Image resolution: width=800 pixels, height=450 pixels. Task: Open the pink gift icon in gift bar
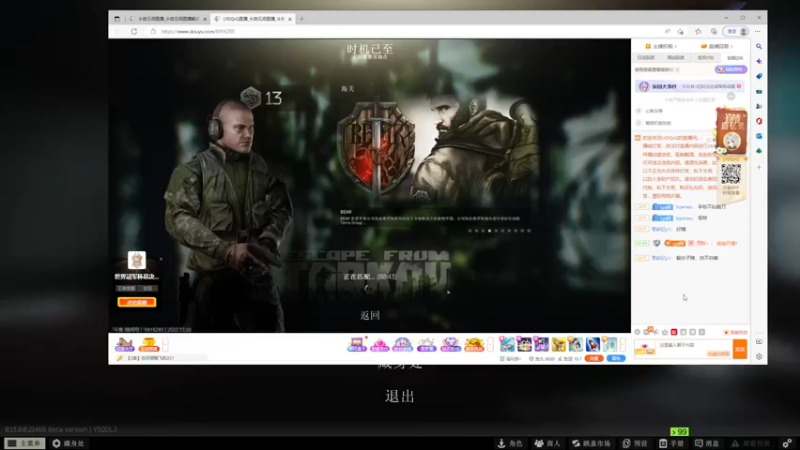pyautogui.click(x=380, y=344)
